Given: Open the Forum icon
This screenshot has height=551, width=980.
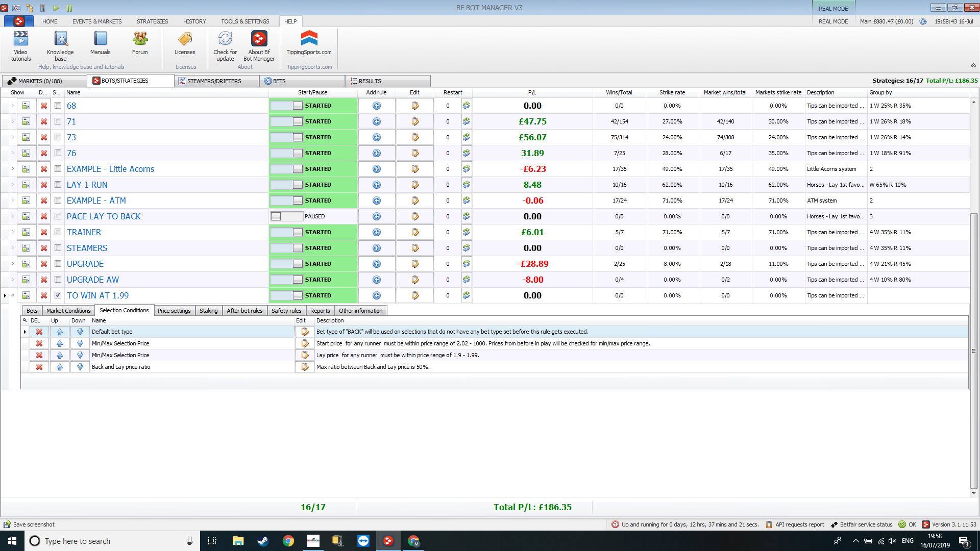Looking at the screenshot, I should click(140, 43).
